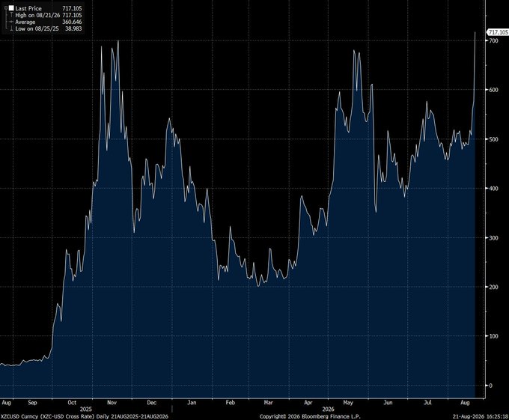Click the 100 y-axis label
The width and height of the screenshot is (509, 420).
(x=493, y=336)
